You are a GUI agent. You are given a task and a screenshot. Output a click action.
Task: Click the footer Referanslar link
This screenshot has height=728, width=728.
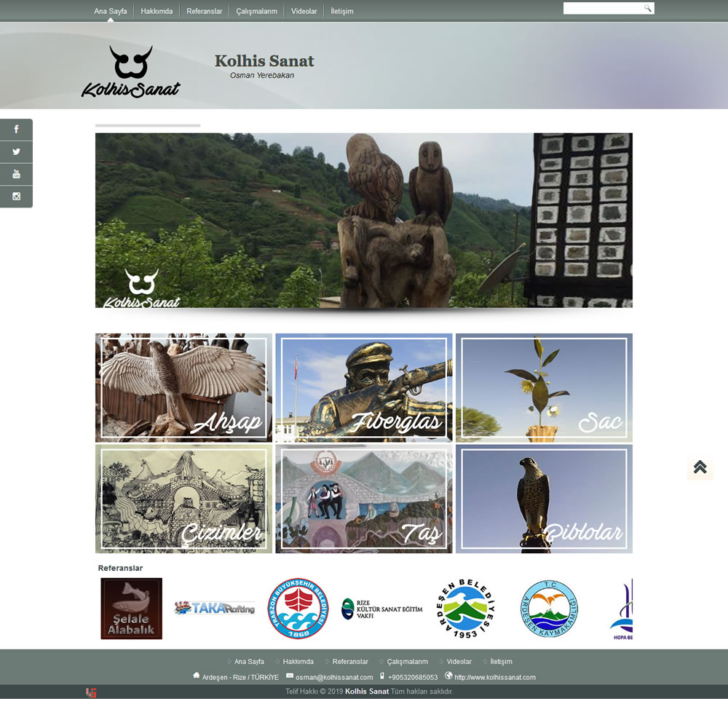(x=350, y=662)
